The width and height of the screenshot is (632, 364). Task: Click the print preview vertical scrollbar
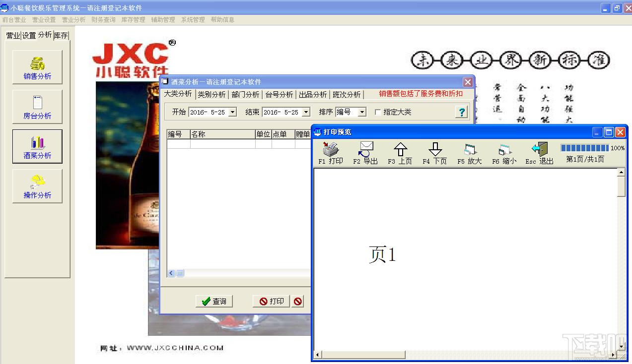pyautogui.click(x=621, y=259)
